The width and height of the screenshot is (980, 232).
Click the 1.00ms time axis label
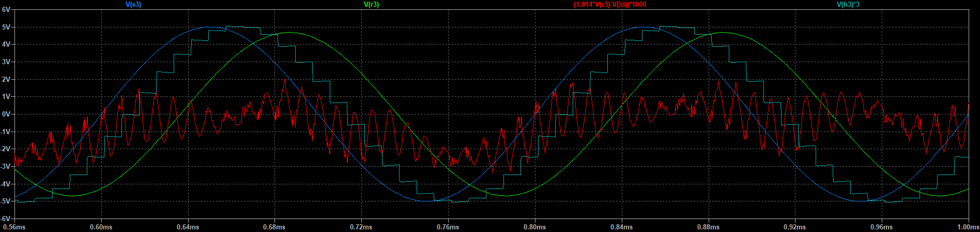968,227
